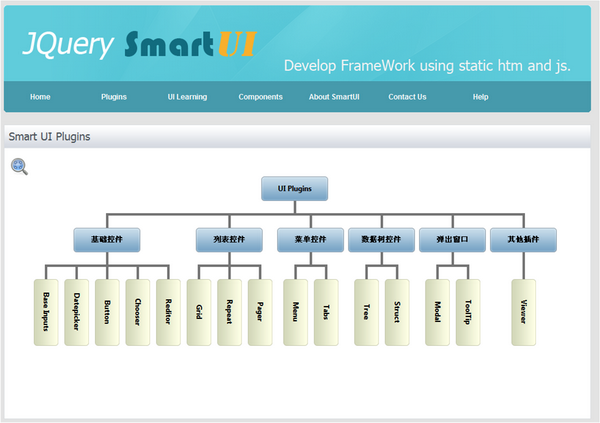Select the 列表控件 category node

coord(229,240)
